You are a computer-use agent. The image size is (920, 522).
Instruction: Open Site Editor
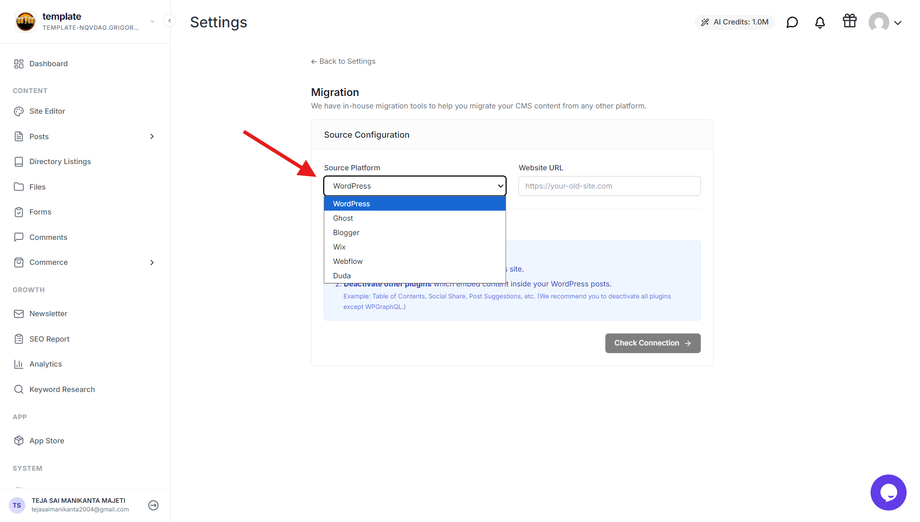click(48, 111)
